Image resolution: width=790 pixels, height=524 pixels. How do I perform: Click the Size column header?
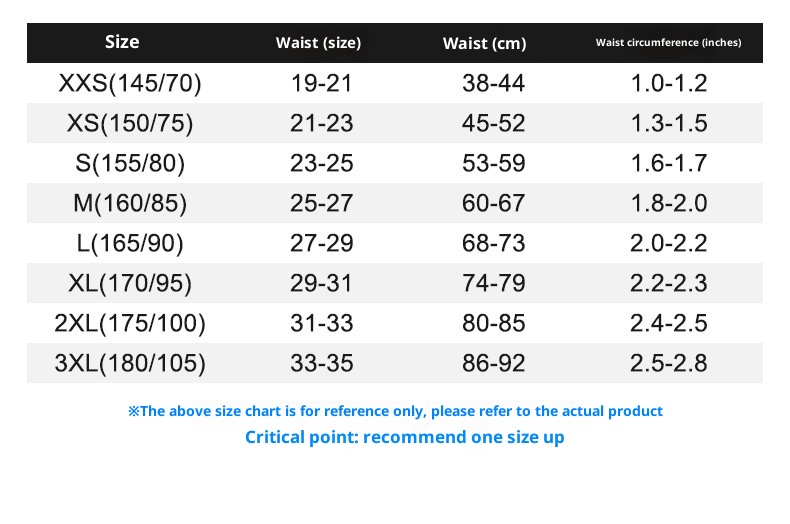point(122,42)
